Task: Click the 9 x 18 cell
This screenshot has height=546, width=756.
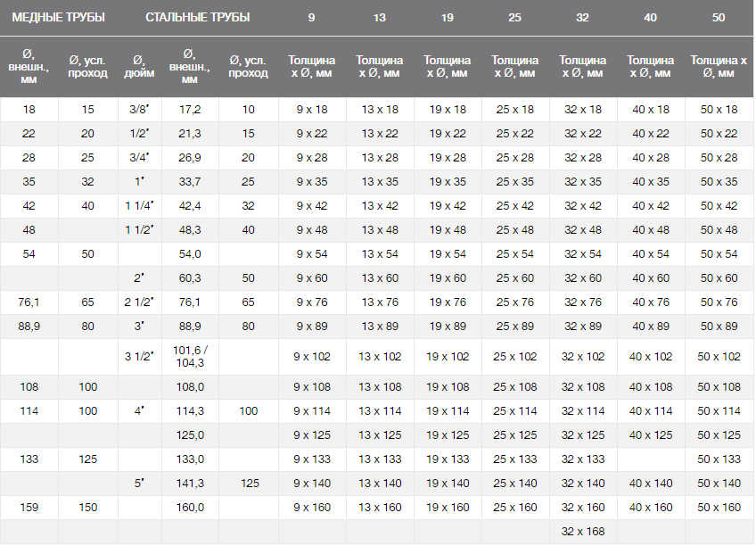Action: 311,110
